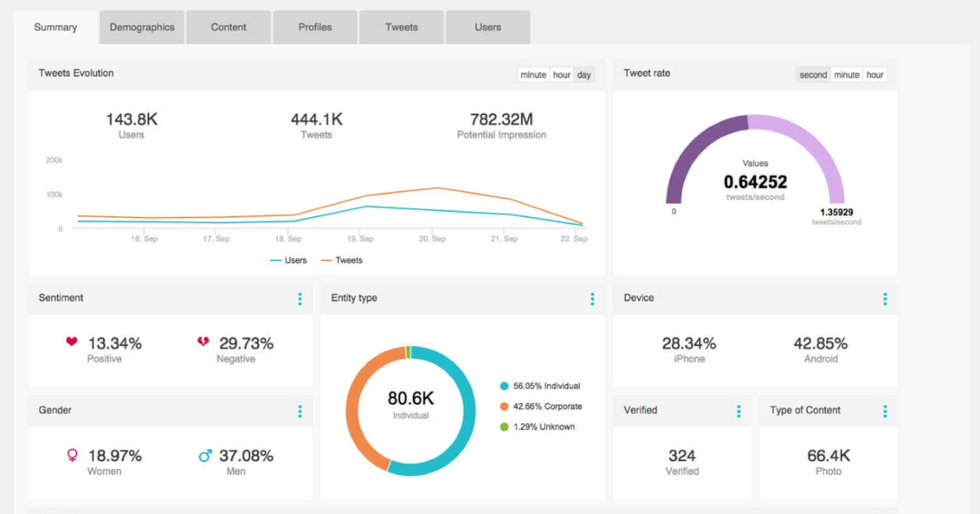Screen dimensions: 980x514
Task: Click the female gender symbol icon
Action: [x=72, y=455]
